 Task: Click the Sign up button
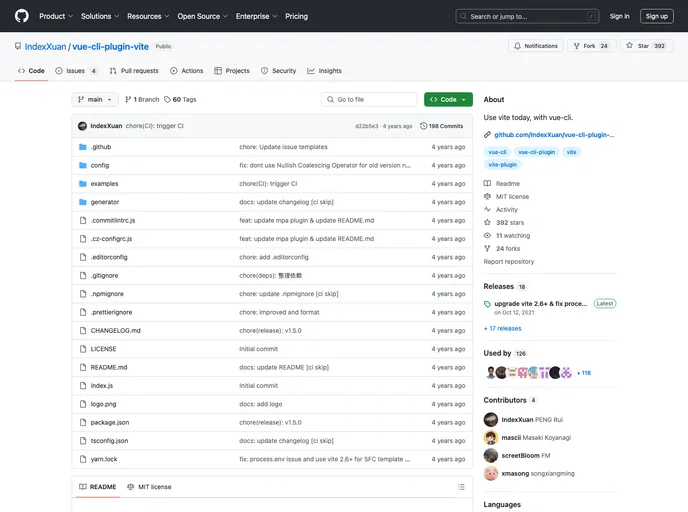click(x=656, y=16)
